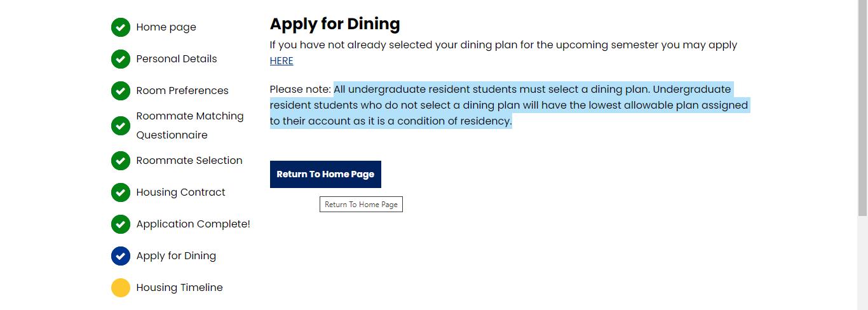View the Housing Timeline step
The width and height of the screenshot is (868, 310).
(x=179, y=288)
